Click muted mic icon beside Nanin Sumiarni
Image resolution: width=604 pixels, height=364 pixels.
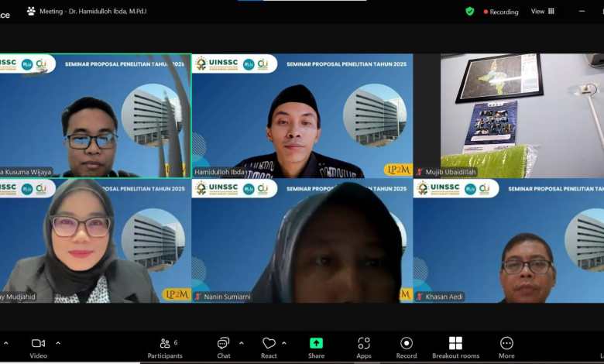pos(198,297)
